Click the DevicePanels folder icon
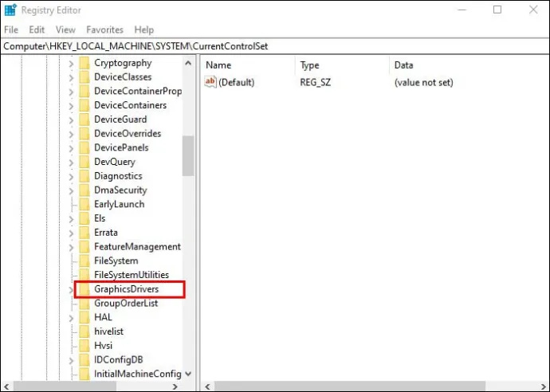 point(84,148)
